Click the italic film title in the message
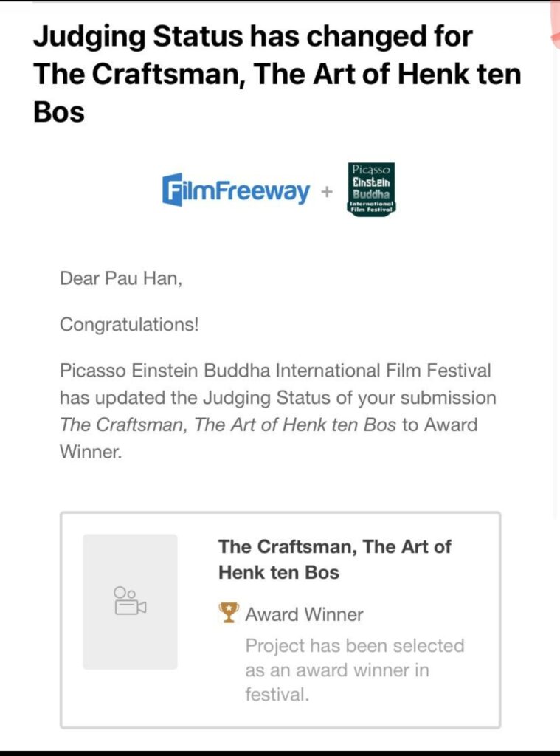This screenshot has width=560, height=756. point(227,425)
